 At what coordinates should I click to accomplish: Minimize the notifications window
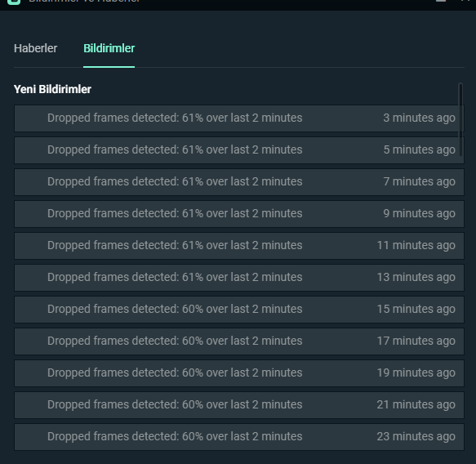441,1
